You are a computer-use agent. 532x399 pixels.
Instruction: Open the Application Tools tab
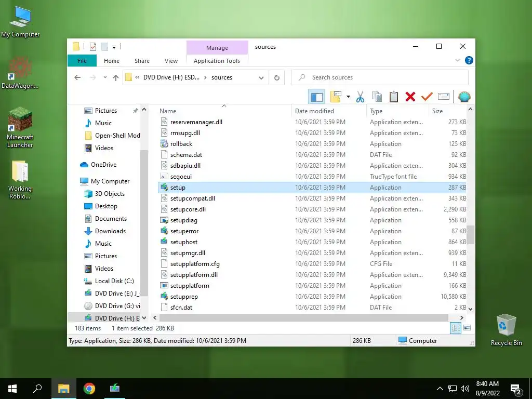(x=217, y=61)
